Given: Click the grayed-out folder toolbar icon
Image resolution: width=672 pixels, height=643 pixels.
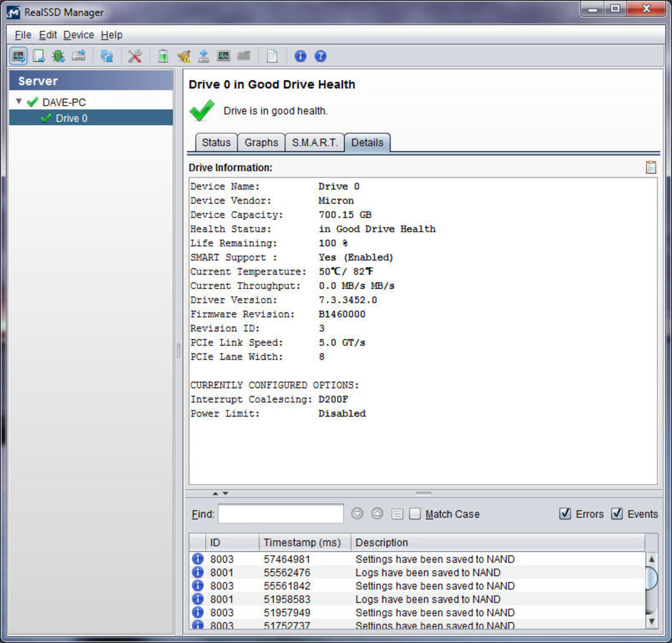Looking at the screenshot, I should [x=244, y=56].
